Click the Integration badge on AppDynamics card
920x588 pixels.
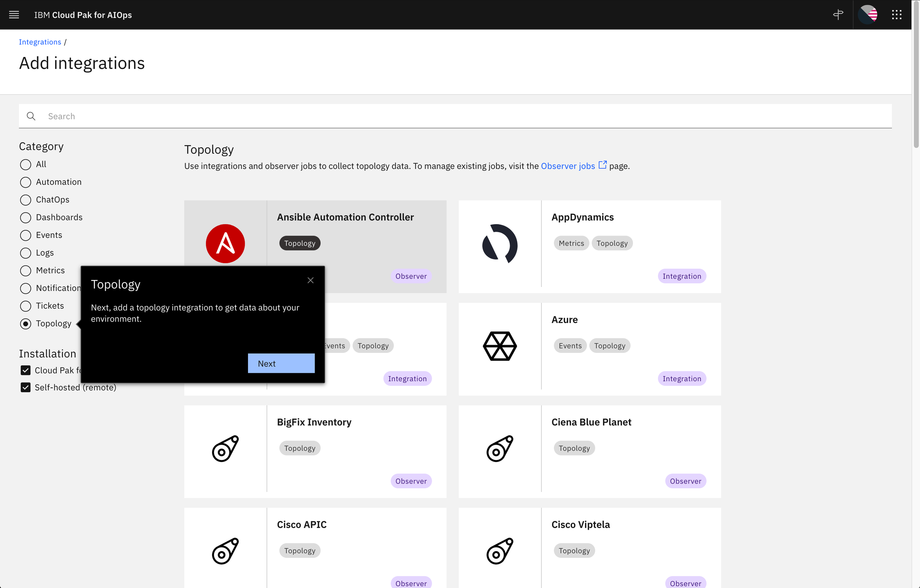pyautogui.click(x=682, y=276)
